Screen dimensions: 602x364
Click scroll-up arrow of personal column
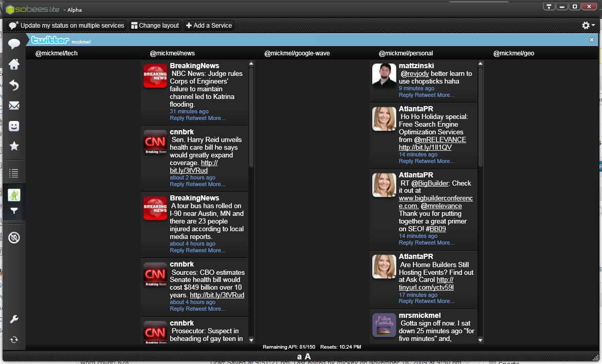pyautogui.click(x=480, y=64)
